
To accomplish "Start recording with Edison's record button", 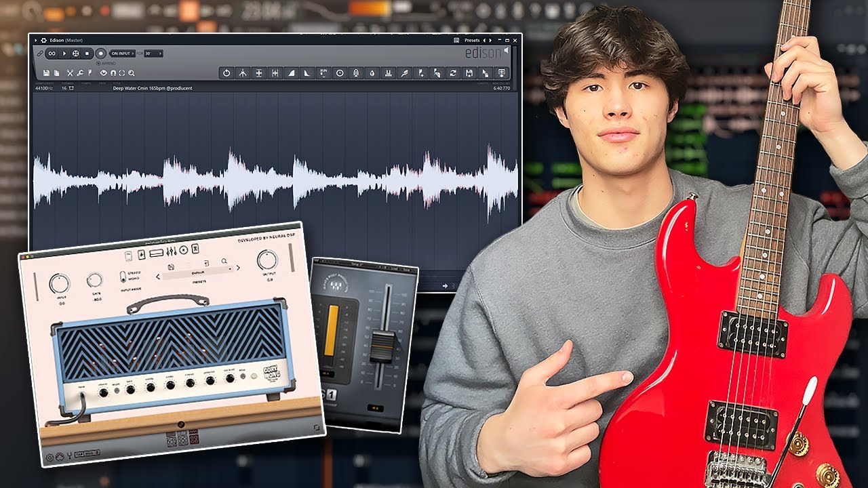I will [101, 53].
